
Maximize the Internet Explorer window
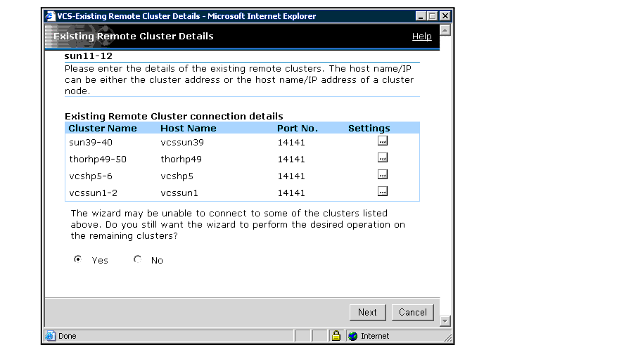point(433,16)
